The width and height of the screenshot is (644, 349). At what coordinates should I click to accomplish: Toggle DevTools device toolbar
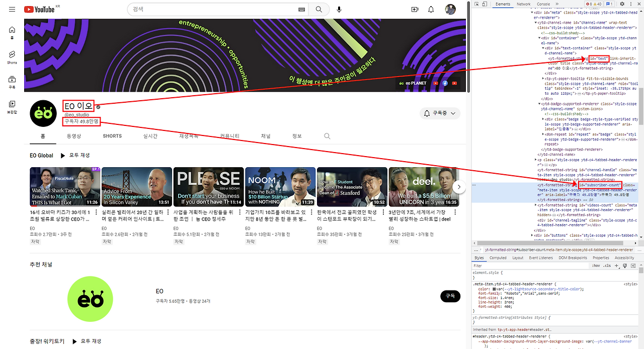click(x=484, y=4)
